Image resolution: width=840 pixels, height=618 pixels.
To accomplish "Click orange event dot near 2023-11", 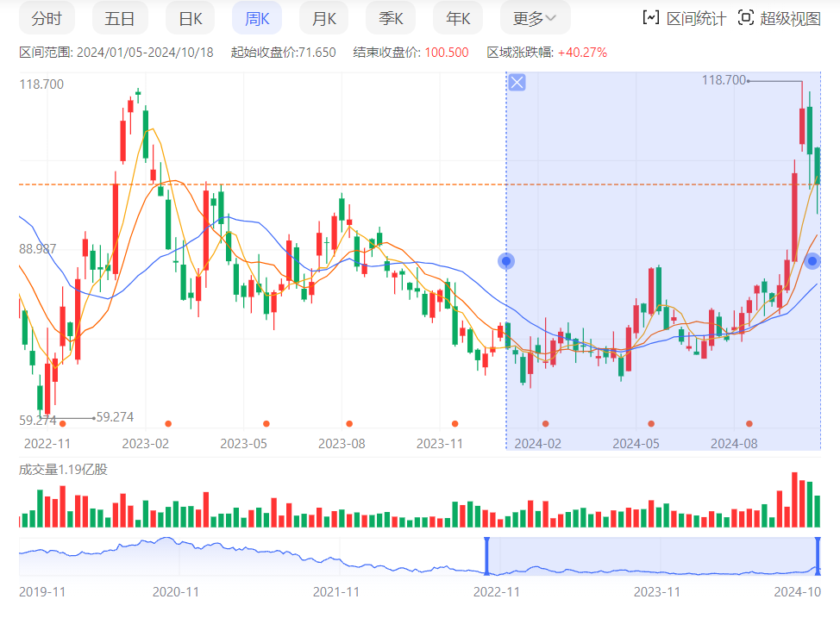I will click(454, 424).
